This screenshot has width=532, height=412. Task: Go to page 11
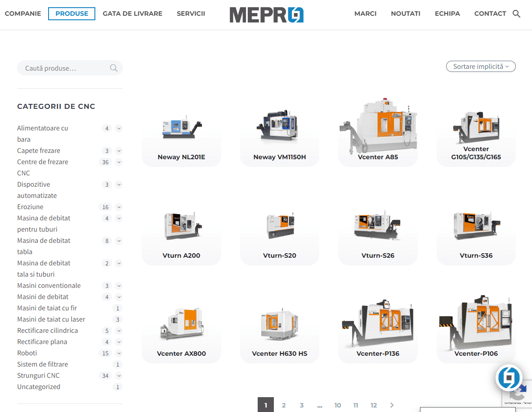point(356,405)
